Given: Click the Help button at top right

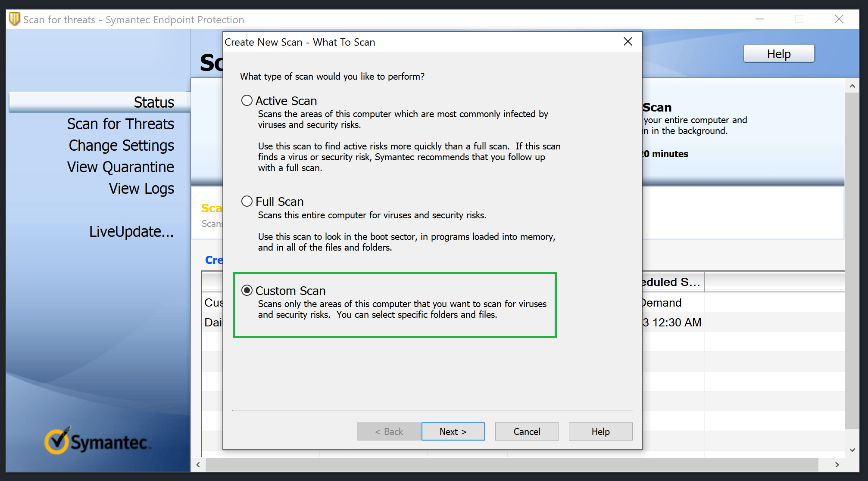Looking at the screenshot, I should point(778,53).
